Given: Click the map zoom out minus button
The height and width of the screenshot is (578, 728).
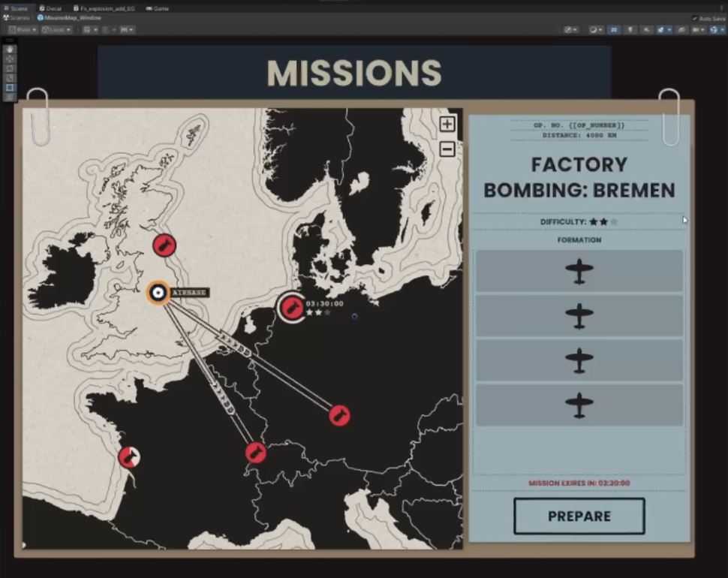Looking at the screenshot, I should 447,149.
